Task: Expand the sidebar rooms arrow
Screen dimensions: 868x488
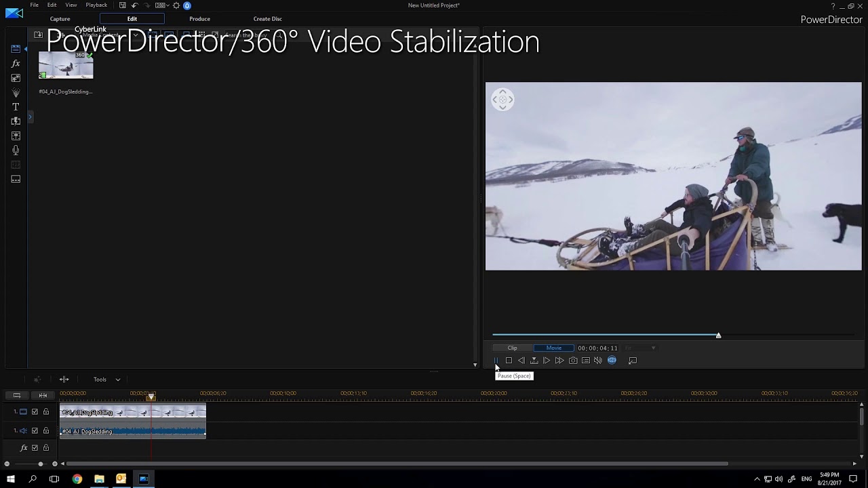Action: [30, 117]
